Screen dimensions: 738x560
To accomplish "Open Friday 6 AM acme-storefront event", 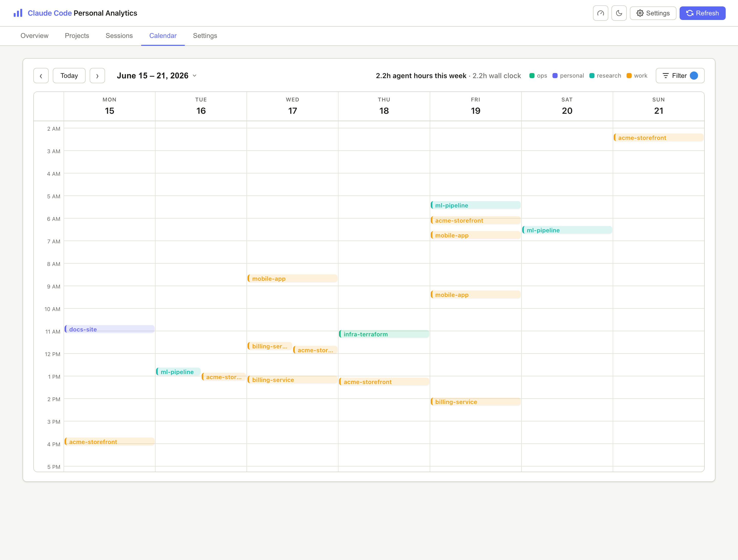I will tap(475, 221).
